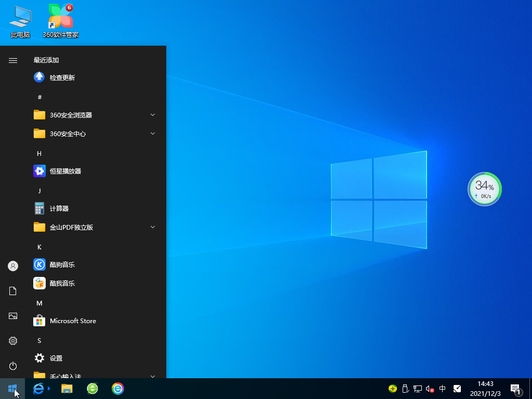Expand the 360安全中心 group
The width and height of the screenshot is (532, 399).
[152, 134]
